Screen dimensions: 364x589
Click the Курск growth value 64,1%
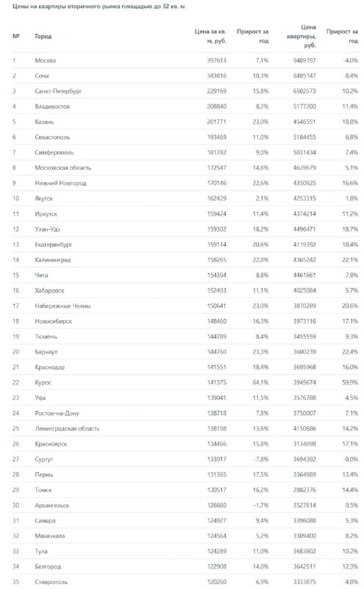click(260, 383)
